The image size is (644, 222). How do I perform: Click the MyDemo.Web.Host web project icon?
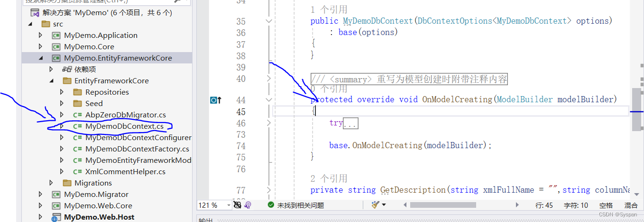tap(56, 218)
